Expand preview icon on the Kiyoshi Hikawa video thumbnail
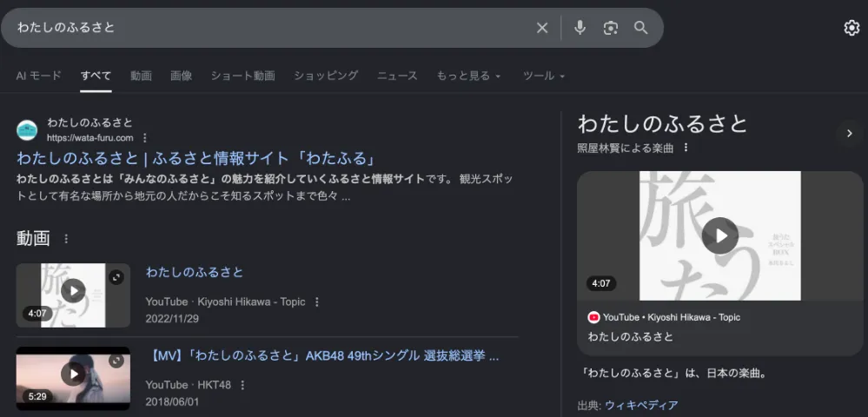Viewport: 868px width, 417px height. click(116, 277)
